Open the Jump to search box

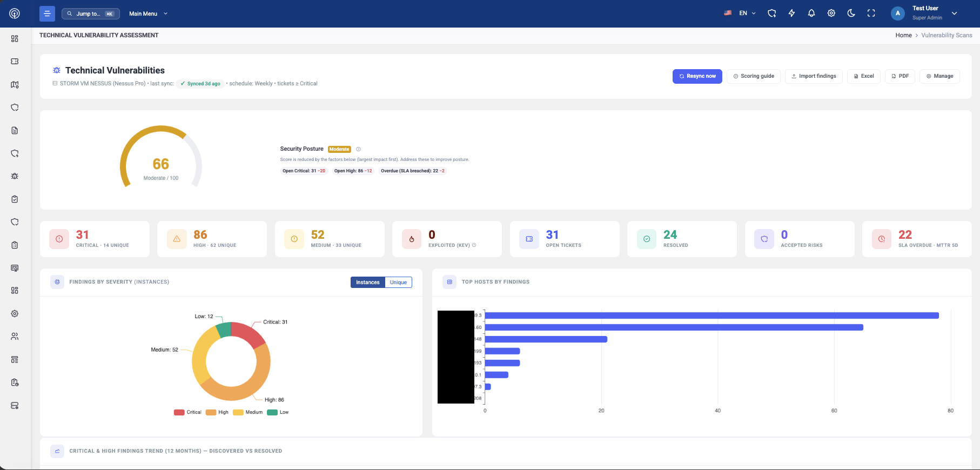[x=91, y=14]
